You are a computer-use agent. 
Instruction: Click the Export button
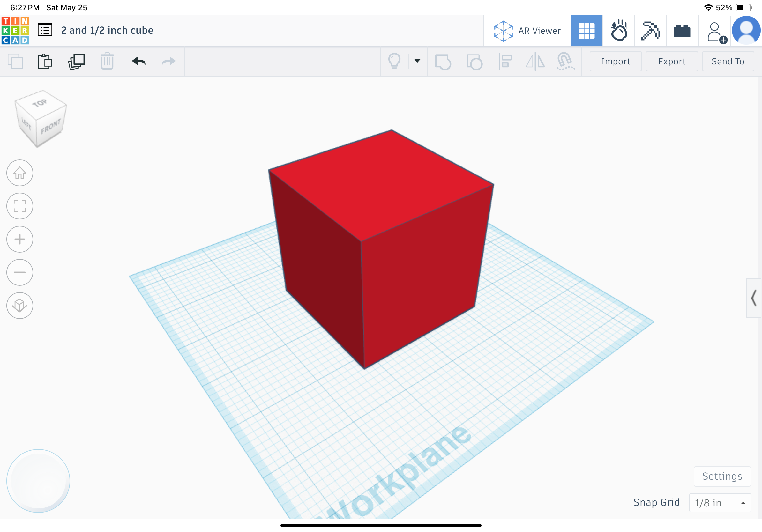672,61
